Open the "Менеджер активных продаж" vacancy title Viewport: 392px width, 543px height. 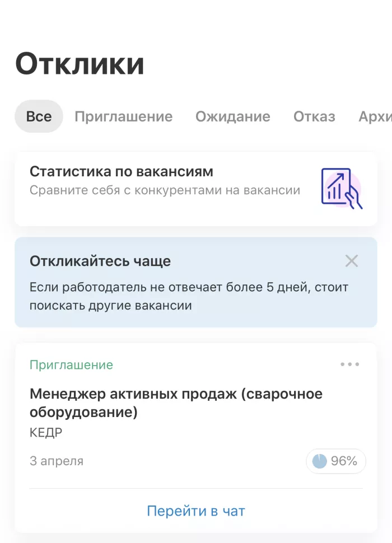pyautogui.click(x=176, y=402)
